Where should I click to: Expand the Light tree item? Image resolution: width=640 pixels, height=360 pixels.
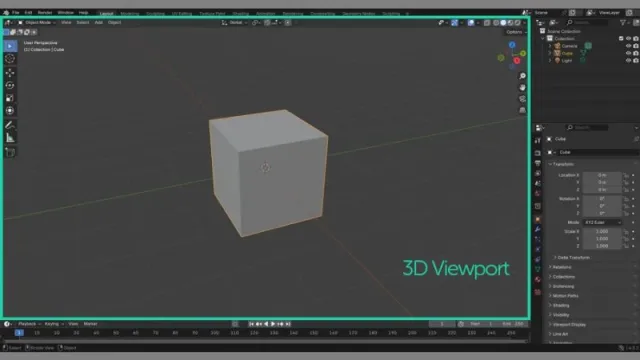click(550, 60)
